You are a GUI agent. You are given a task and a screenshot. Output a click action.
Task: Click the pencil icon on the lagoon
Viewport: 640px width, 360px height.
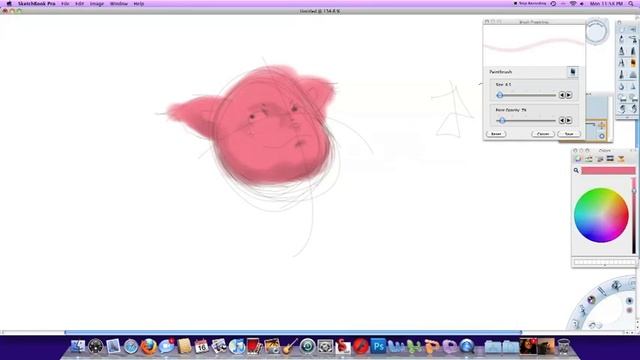[x=601, y=291]
